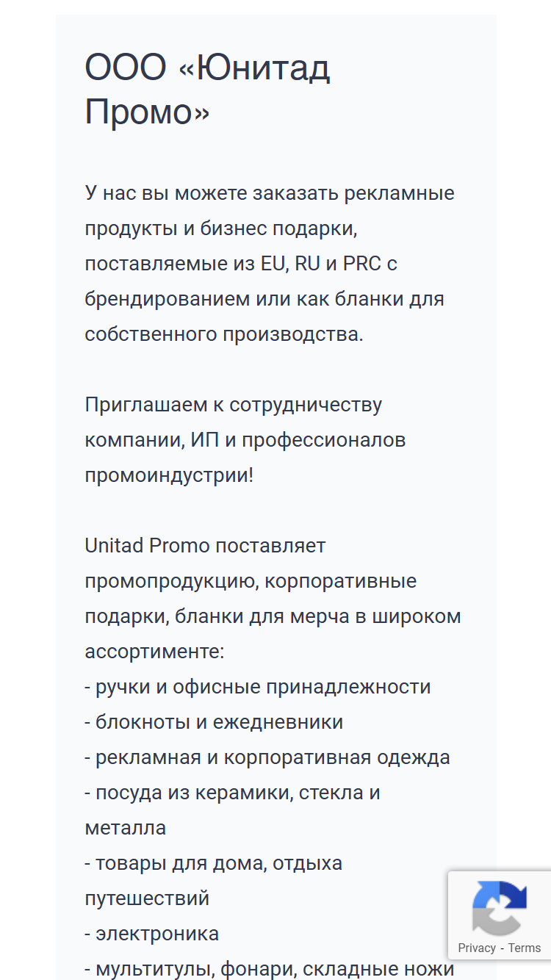Select list item "посуда из керамики, стекла"
Viewport: 551px width, 980px height.
coord(232,810)
